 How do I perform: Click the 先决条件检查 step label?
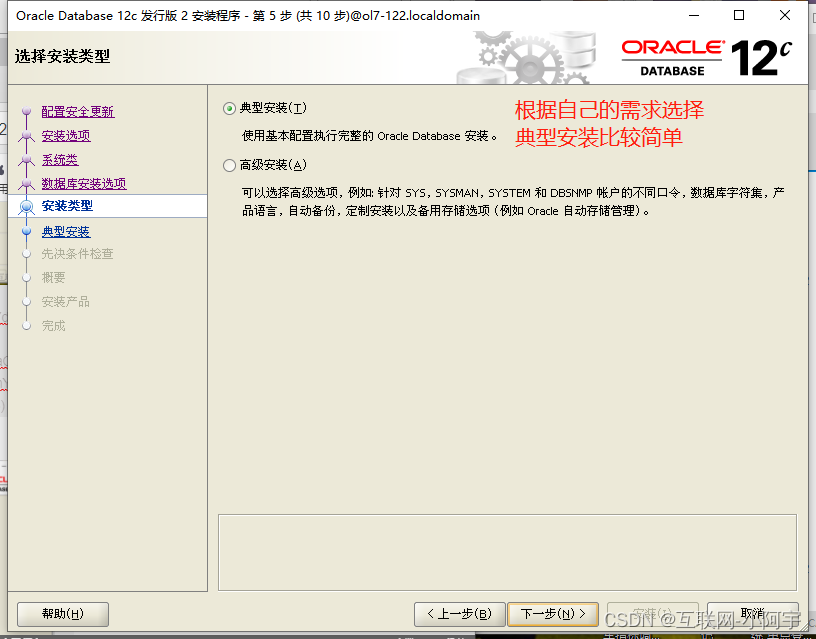tap(77, 254)
